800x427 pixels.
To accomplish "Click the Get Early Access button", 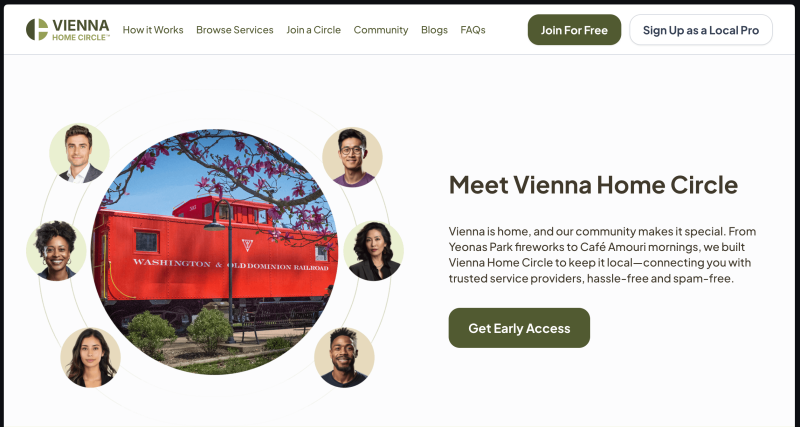I will tap(519, 328).
